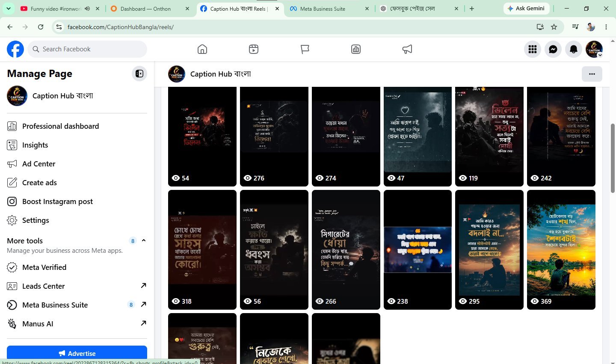The height and width of the screenshot is (364, 616).
Task: Install app icon in address bar
Action: 540,27
